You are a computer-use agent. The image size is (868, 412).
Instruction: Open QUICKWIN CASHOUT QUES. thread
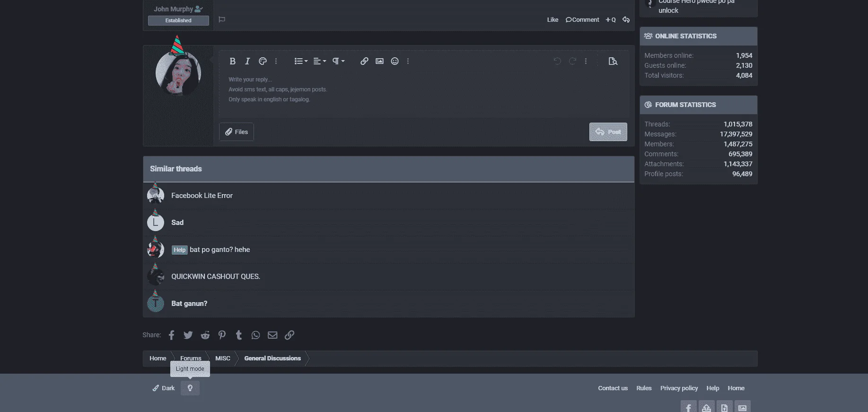[216, 276]
